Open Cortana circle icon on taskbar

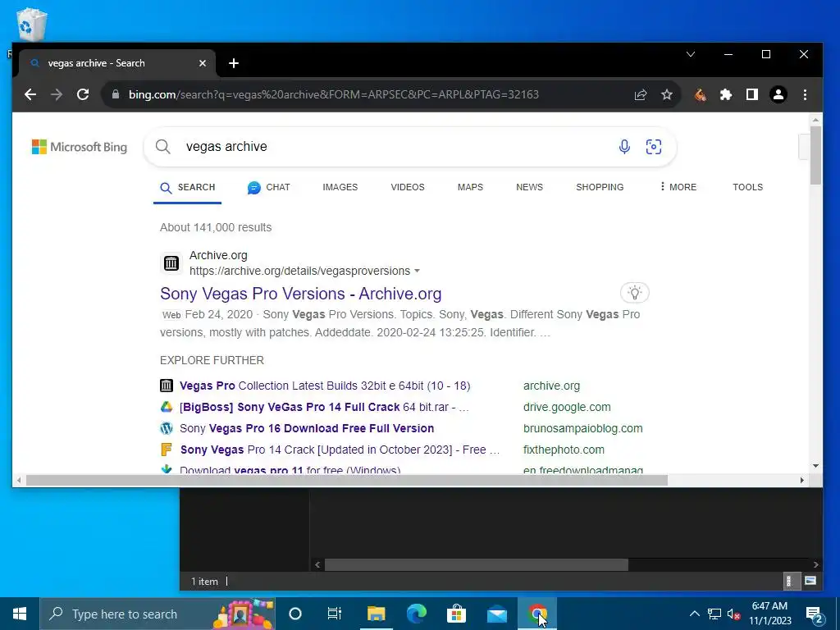295,614
